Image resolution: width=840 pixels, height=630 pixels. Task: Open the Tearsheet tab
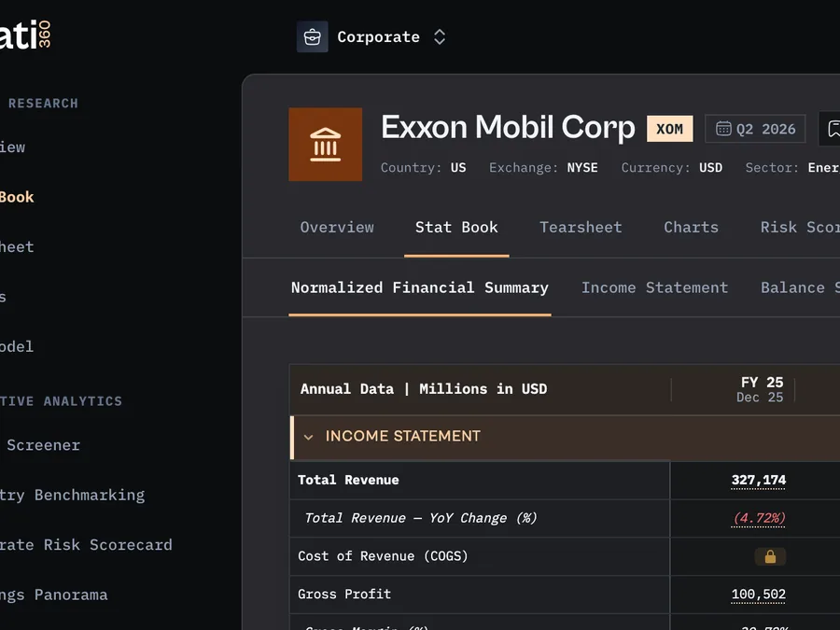581,227
